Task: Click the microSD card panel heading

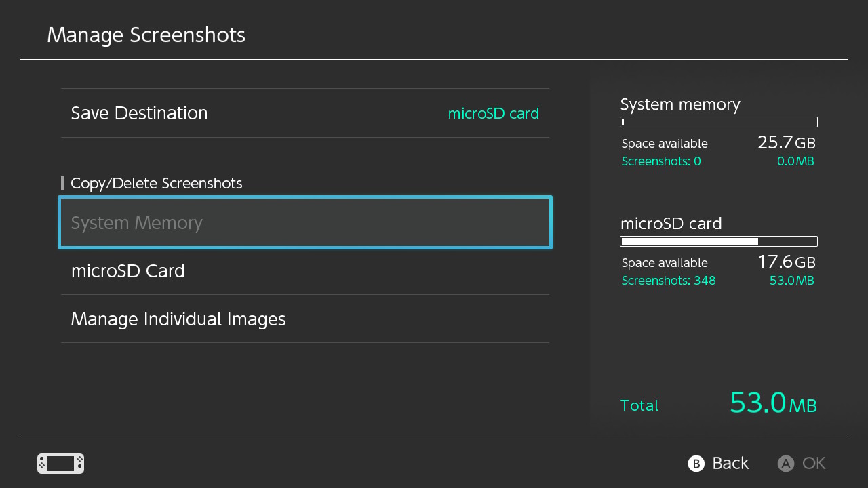Action: pos(671,224)
